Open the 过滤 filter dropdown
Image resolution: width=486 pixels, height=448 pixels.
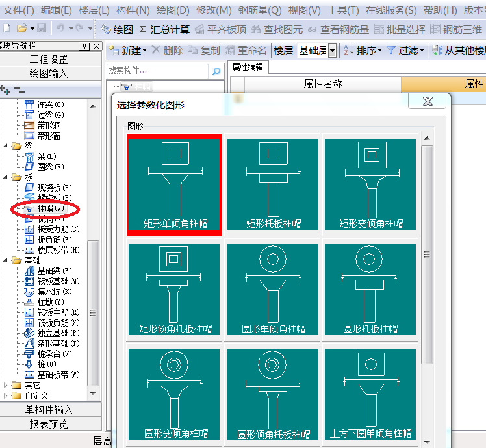(x=405, y=50)
